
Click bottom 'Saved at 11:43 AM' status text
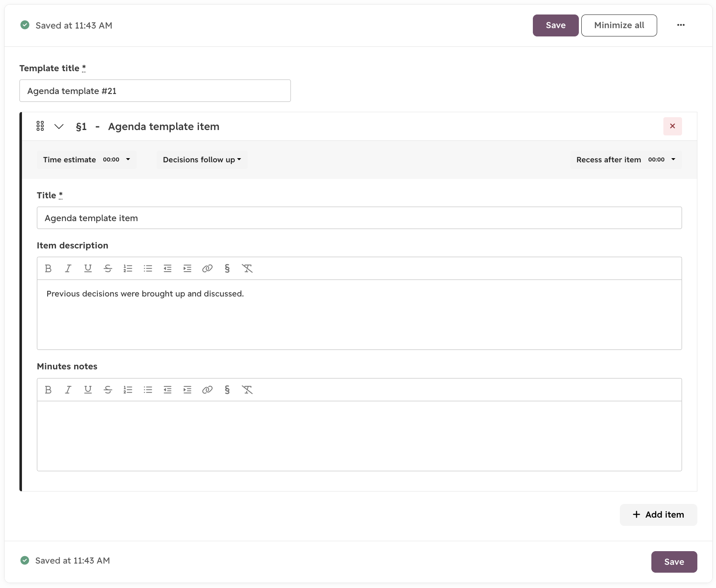[x=73, y=561]
